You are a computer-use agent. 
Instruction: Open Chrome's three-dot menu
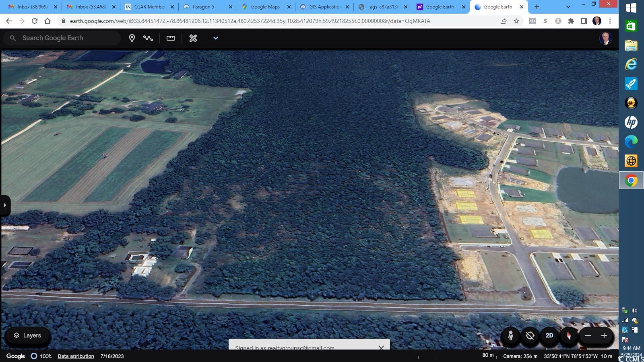[x=611, y=21]
